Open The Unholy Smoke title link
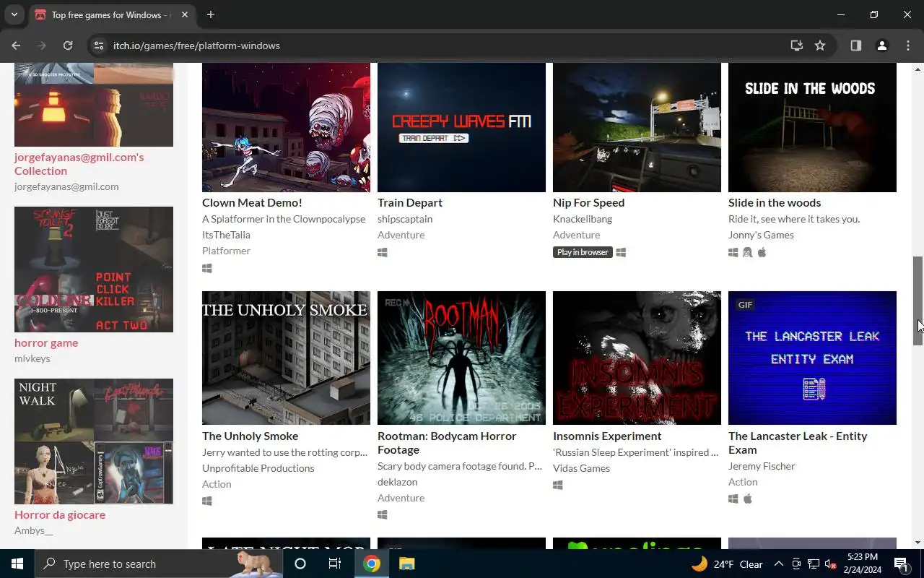924x578 pixels. (250, 436)
